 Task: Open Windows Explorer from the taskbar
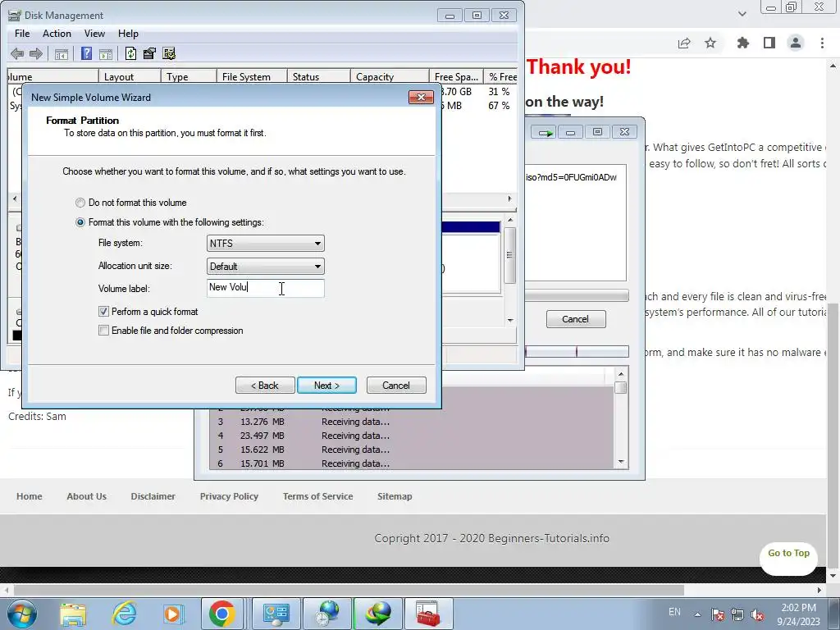tap(73, 614)
